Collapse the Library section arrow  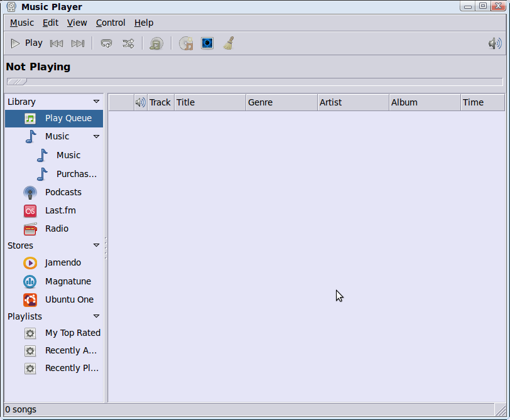(x=96, y=102)
